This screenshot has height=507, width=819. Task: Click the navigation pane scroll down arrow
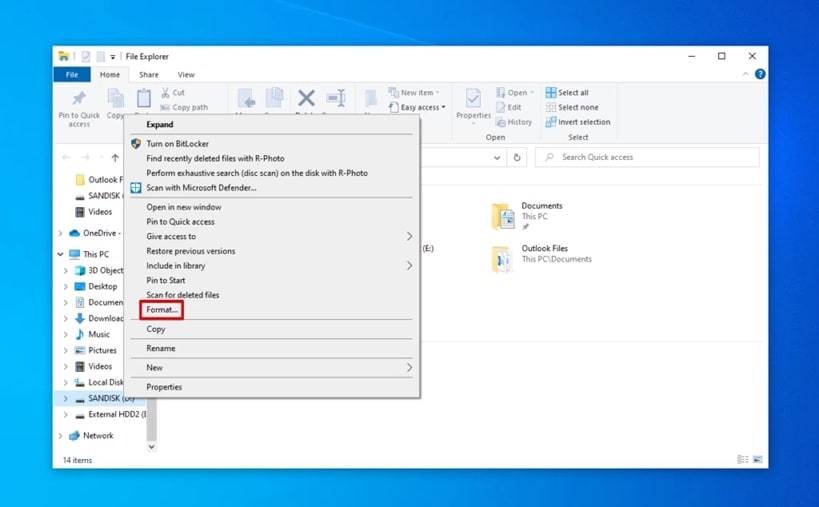click(x=151, y=447)
